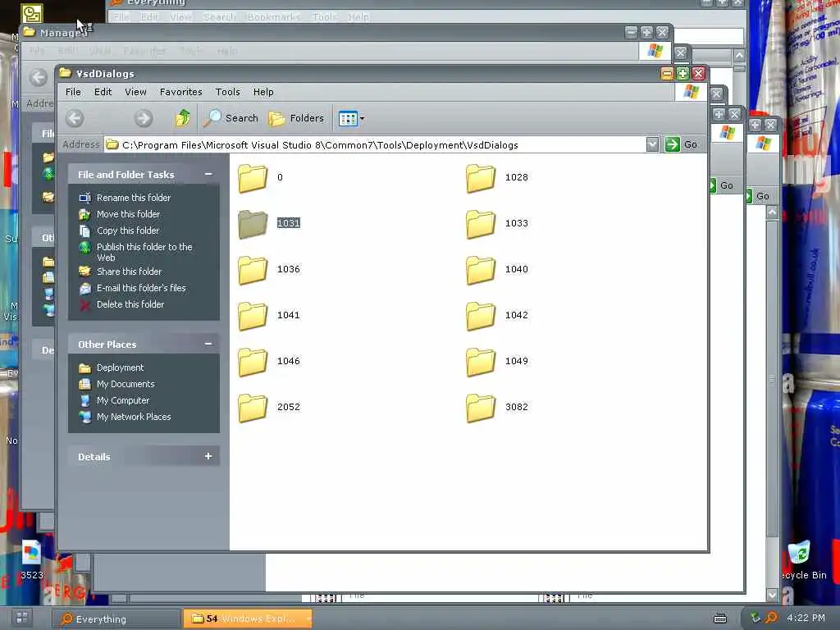Open folder icon named 0
840x630 pixels.
(253, 178)
